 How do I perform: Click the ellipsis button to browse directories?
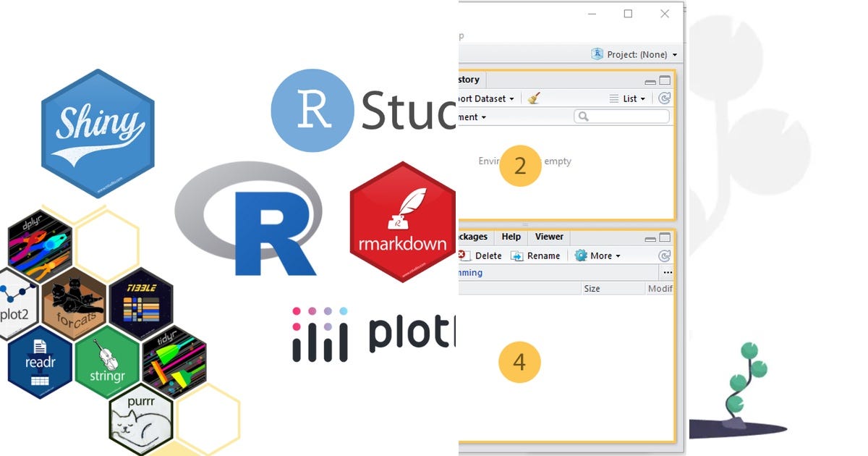tap(668, 271)
